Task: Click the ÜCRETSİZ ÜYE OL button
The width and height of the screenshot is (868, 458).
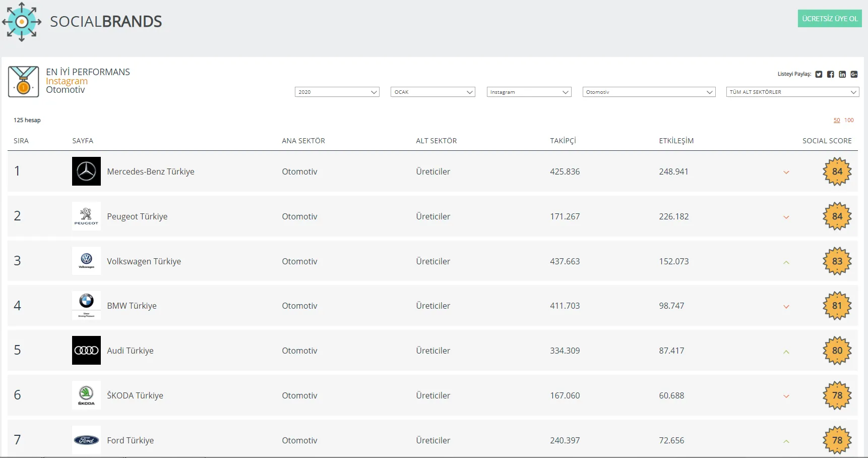Action: 830,19
